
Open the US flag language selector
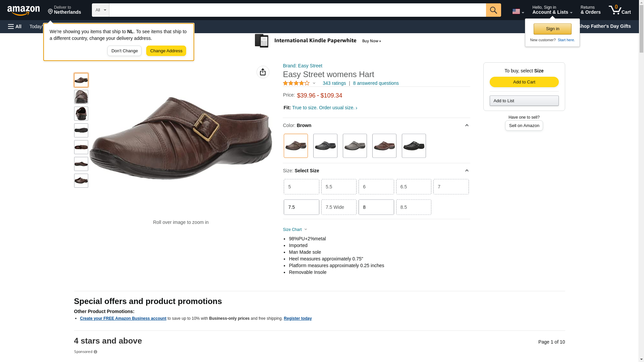click(518, 11)
